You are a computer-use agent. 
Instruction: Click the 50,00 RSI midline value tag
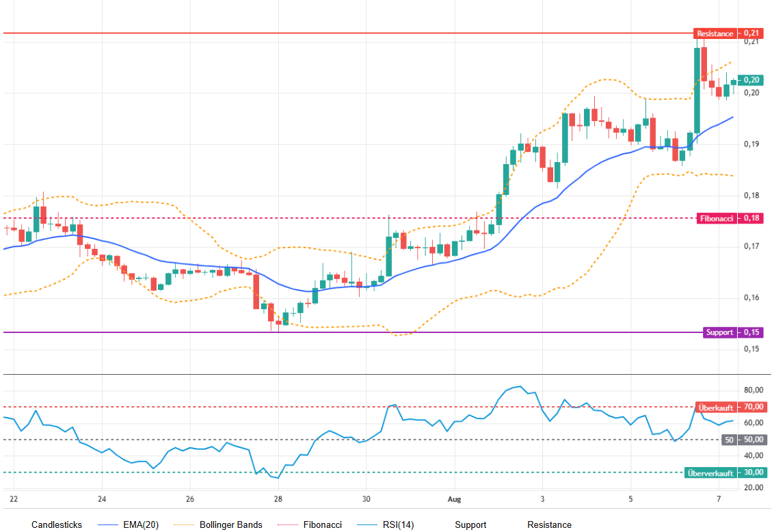tap(753, 440)
